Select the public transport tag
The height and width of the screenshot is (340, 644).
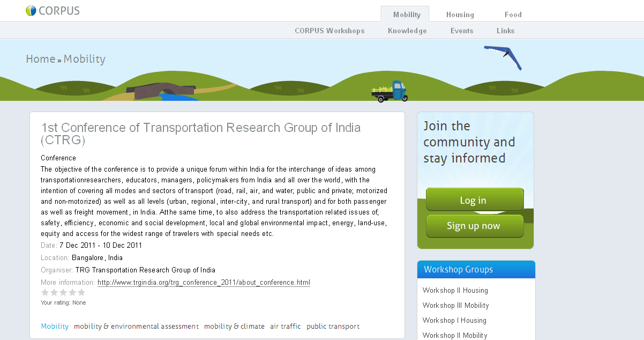tap(333, 326)
